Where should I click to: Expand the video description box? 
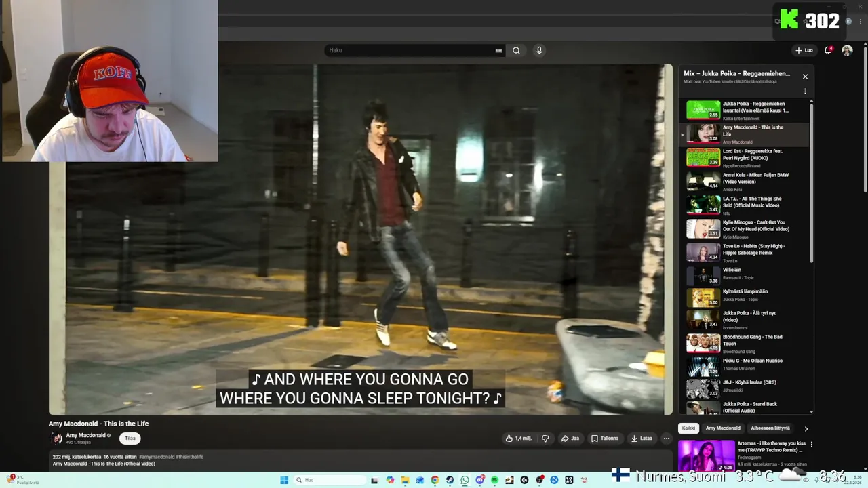pos(359,461)
